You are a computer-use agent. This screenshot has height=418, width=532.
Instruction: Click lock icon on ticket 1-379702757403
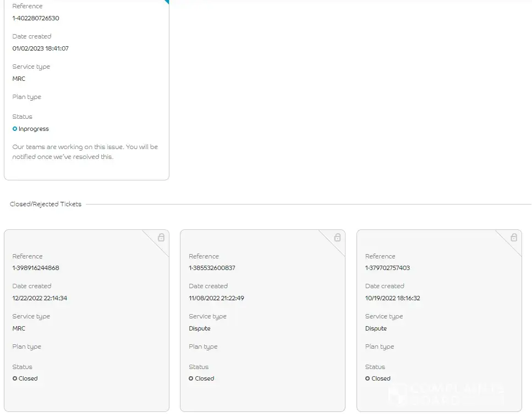514,238
